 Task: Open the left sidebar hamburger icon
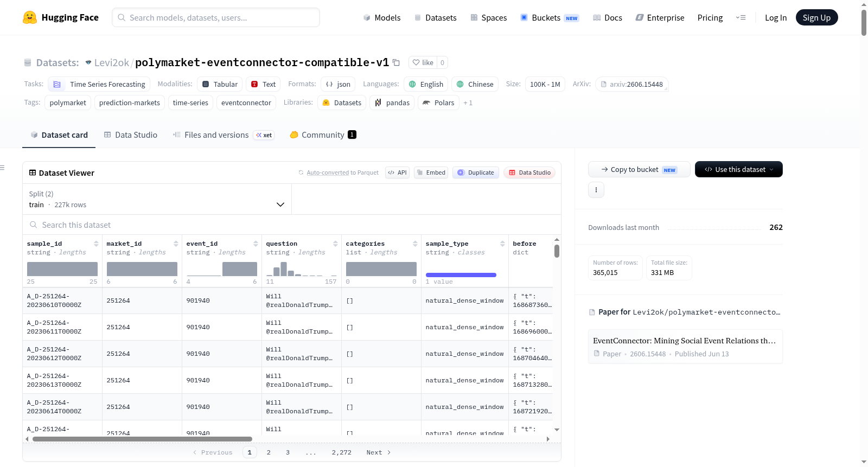(x=3, y=168)
